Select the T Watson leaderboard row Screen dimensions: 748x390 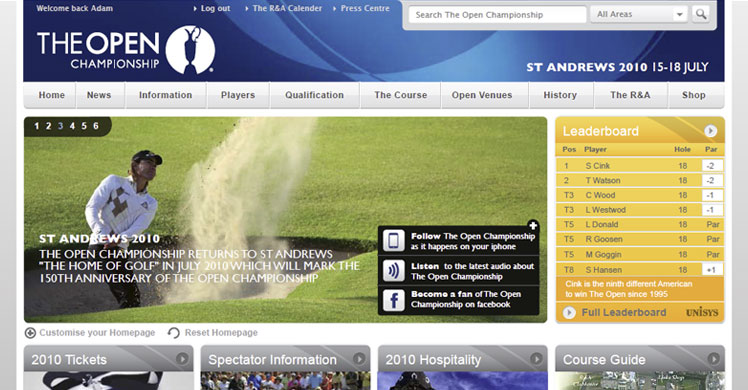point(640,180)
